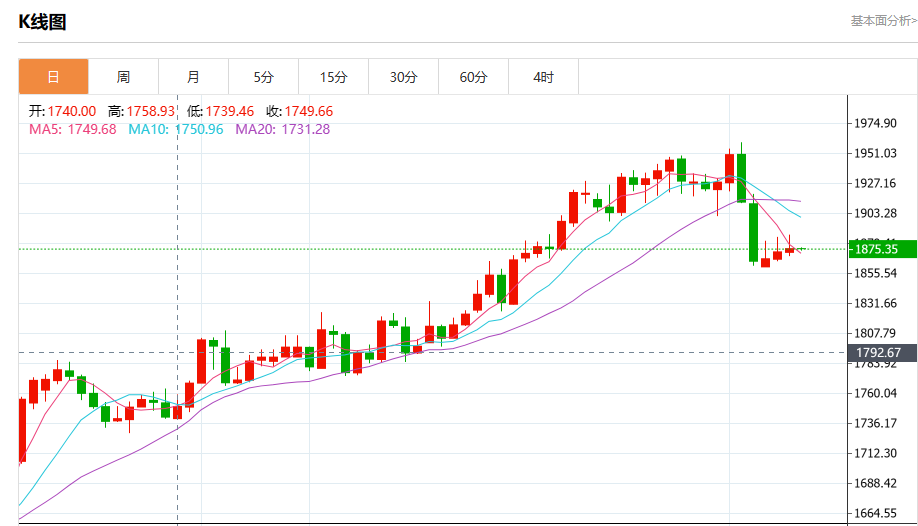Open the 5分 timeframe tab
This screenshot has height=526, width=918.
tap(263, 77)
